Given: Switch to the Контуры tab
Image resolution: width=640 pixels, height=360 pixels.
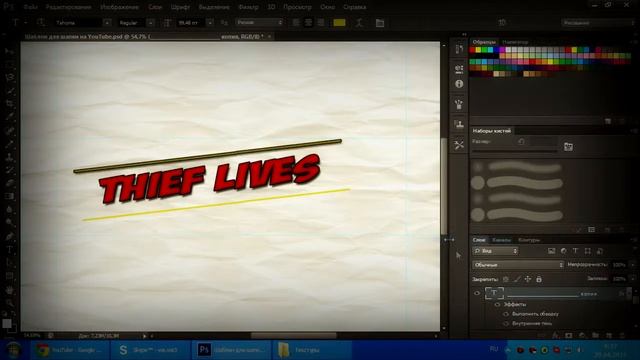Looking at the screenshot, I should click(x=529, y=240).
